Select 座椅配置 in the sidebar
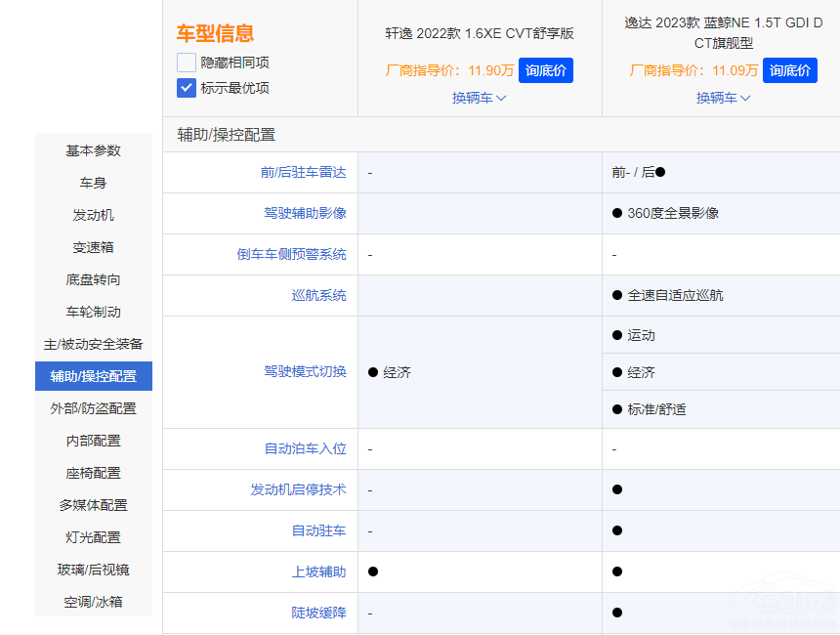Image resolution: width=840 pixels, height=635 pixels. click(94, 473)
